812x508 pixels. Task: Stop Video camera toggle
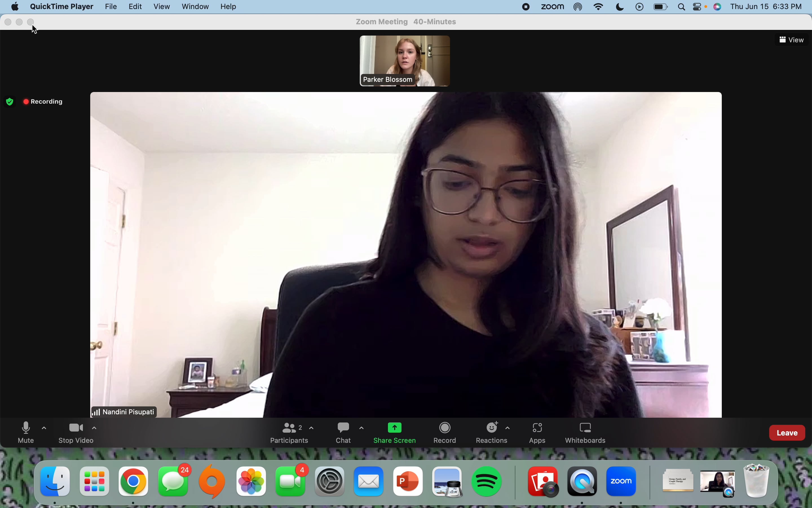click(76, 433)
